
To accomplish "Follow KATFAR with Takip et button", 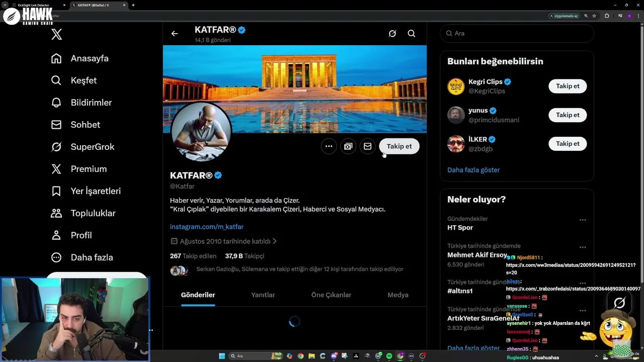I will click(x=399, y=146).
